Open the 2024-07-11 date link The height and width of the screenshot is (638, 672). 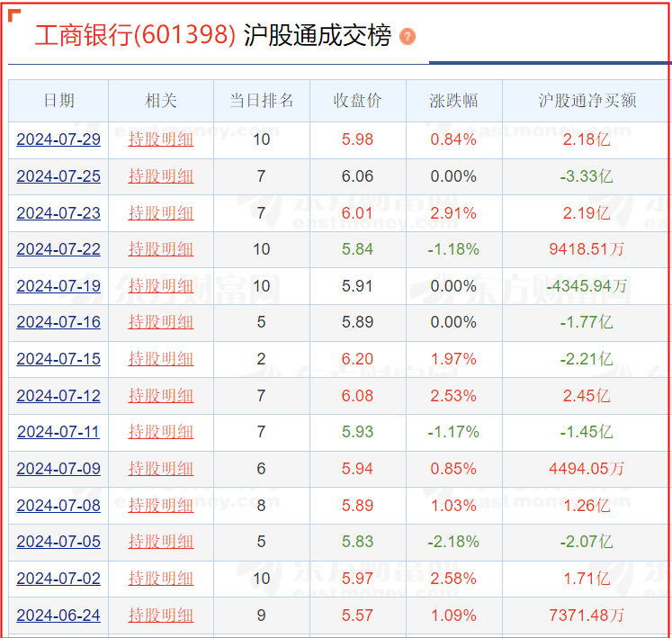click(58, 432)
